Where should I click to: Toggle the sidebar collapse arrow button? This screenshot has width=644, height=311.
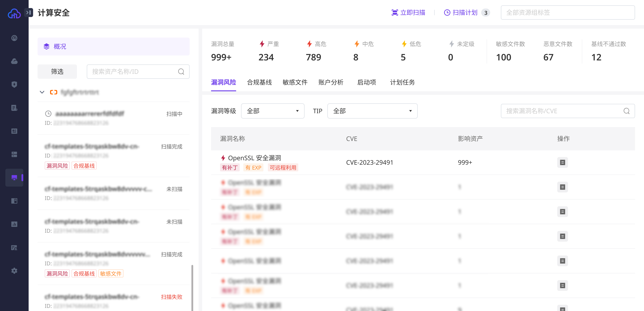[29, 12]
